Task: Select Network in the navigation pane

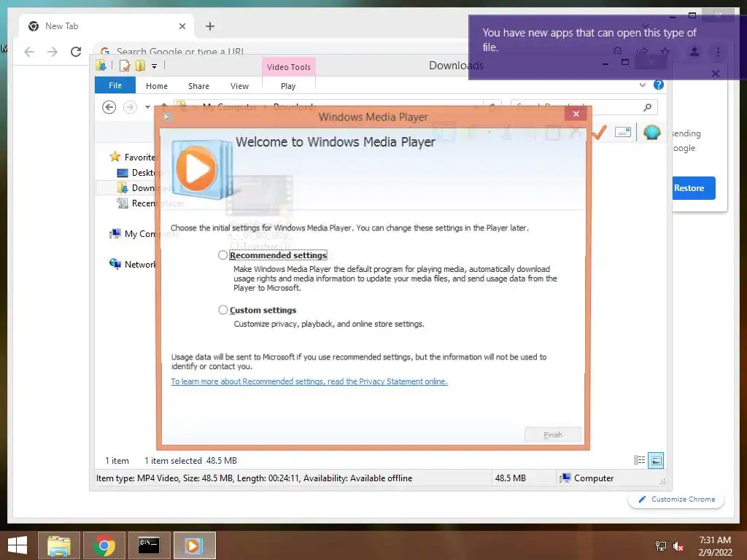Action: 133,264
